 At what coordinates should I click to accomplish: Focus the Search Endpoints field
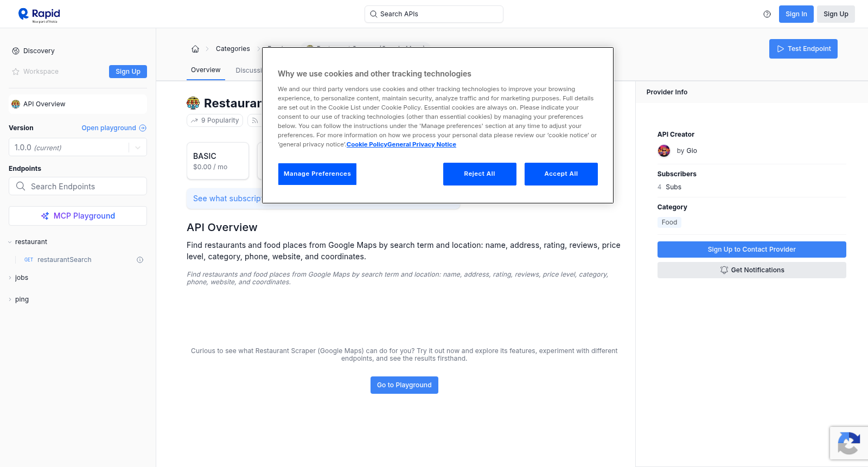click(78, 186)
